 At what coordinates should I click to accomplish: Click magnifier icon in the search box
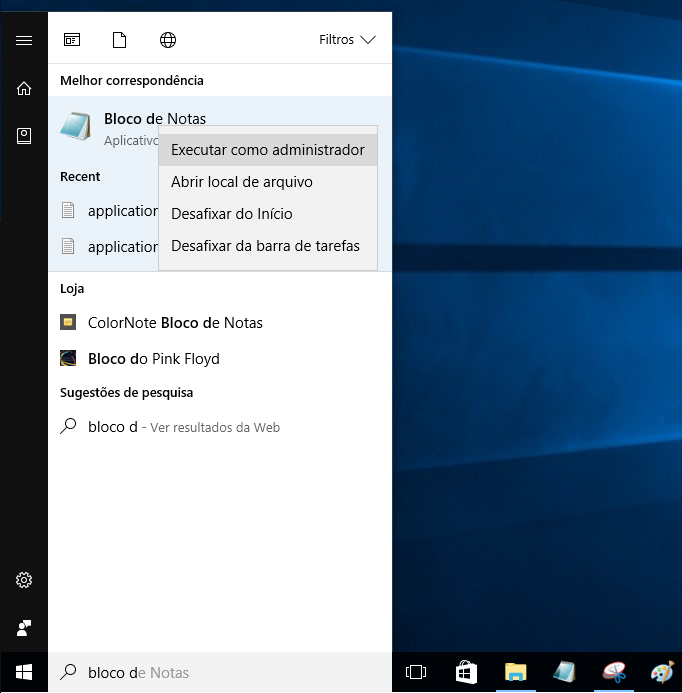coord(68,672)
